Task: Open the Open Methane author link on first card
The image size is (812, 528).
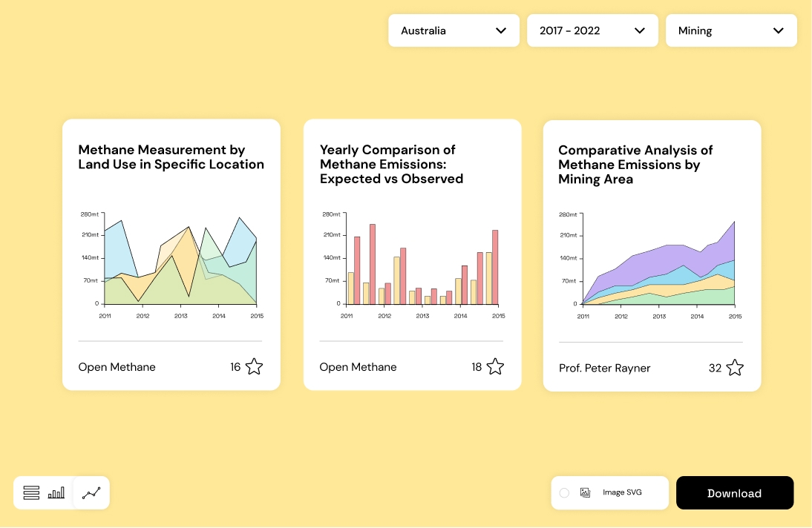Action: click(x=117, y=367)
